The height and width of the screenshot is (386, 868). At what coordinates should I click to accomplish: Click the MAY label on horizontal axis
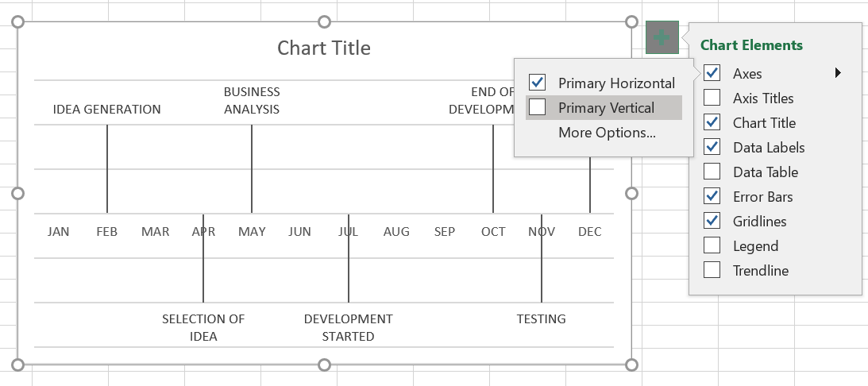(x=252, y=232)
